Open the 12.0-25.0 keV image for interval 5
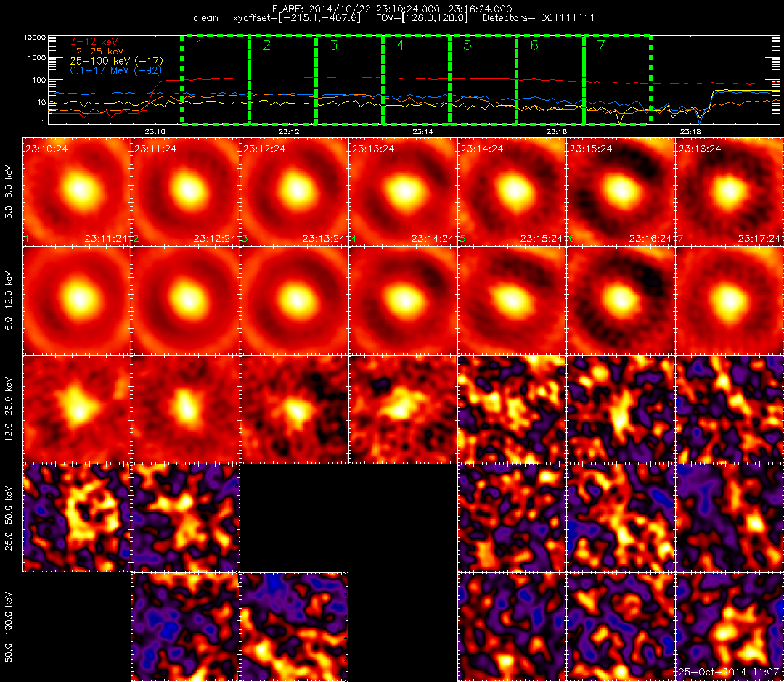This screenshot has height=682, width=784. tap(512, 410)
